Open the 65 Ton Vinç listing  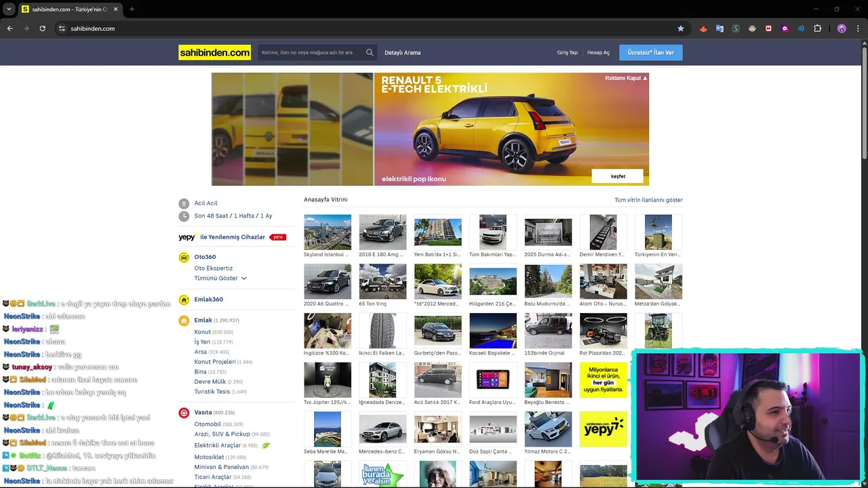tap(382, 281)
